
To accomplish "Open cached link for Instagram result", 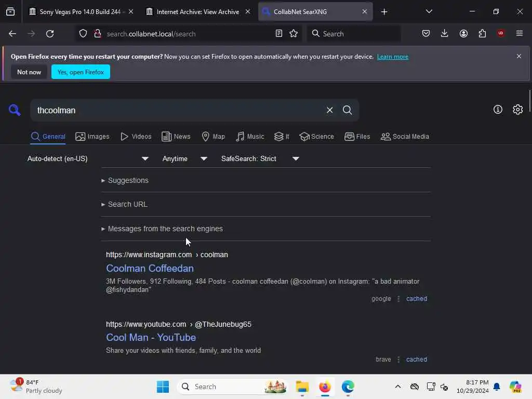I will 417,299.
